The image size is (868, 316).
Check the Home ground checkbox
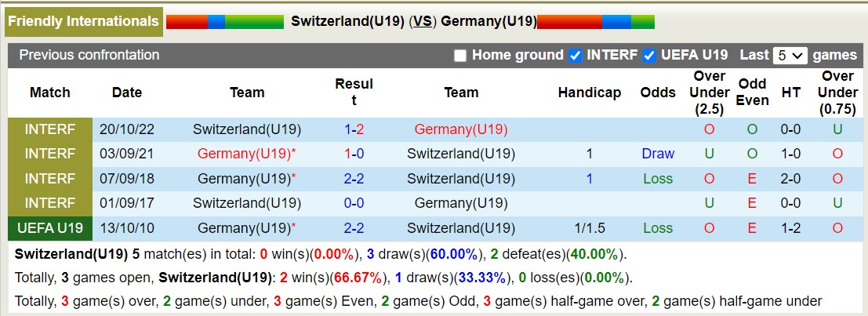(x=460, y=56)
